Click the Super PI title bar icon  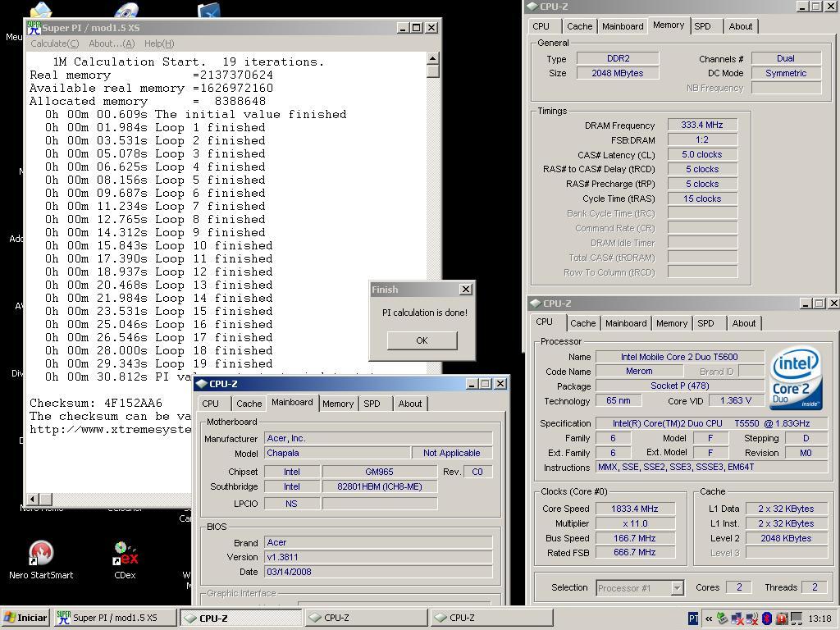pos(34,27)
